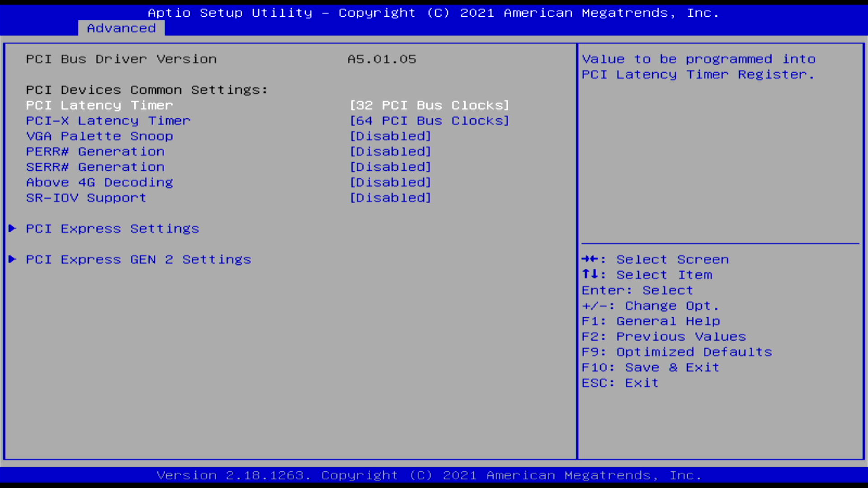868x488 pixels.
Task: Toggle SERR# Generation Disabled value
Action: pyautogui.click(x=390, y=167)
